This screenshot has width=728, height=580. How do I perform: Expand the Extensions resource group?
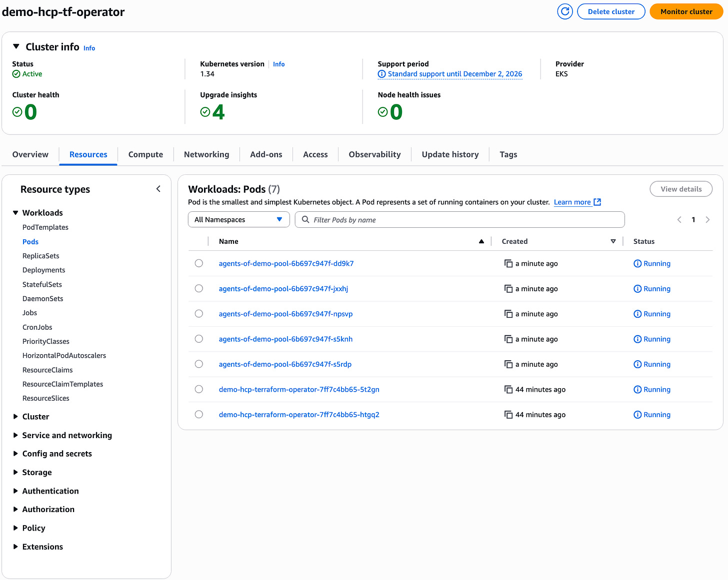[15, 547]
